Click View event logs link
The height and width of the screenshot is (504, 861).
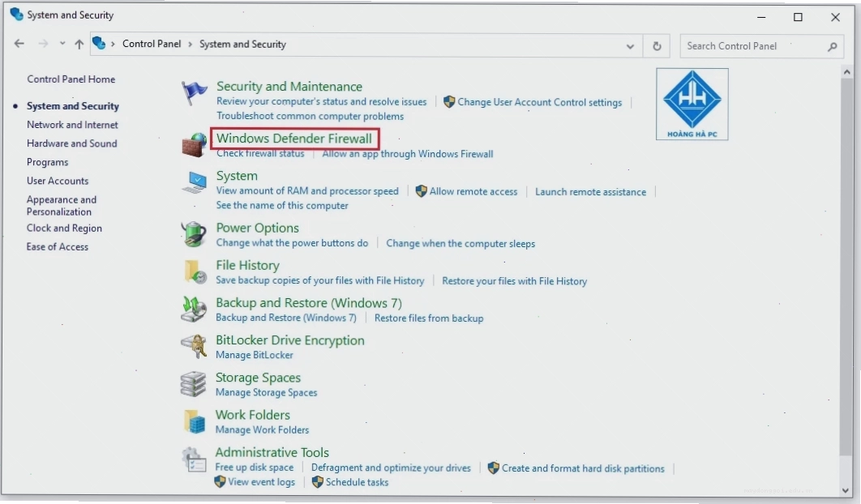[261, 482]
